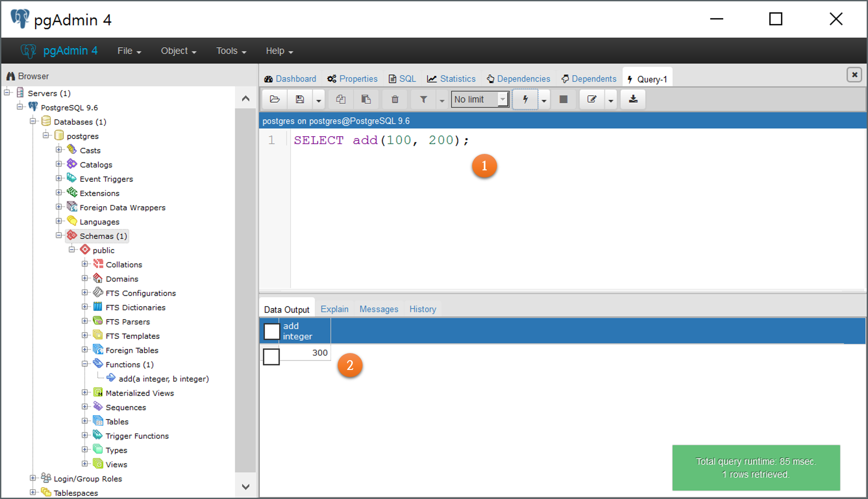Click the Stop query square icon

click(564, 99)
